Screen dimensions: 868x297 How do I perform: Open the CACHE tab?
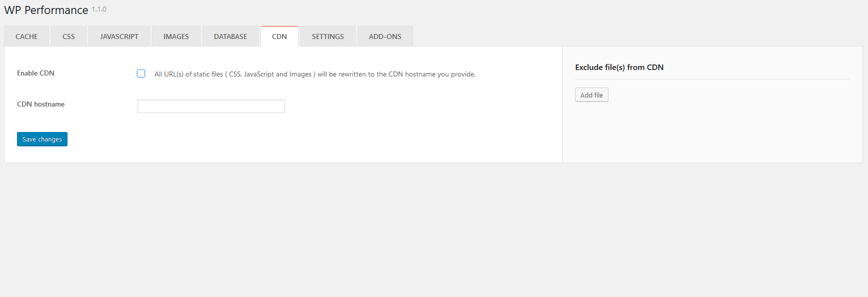[x=26, y=36]
